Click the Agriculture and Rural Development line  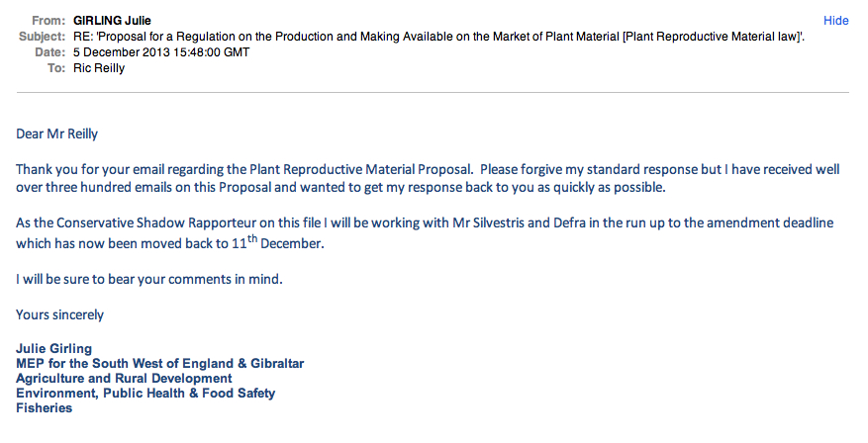click(x=124, y=379)
